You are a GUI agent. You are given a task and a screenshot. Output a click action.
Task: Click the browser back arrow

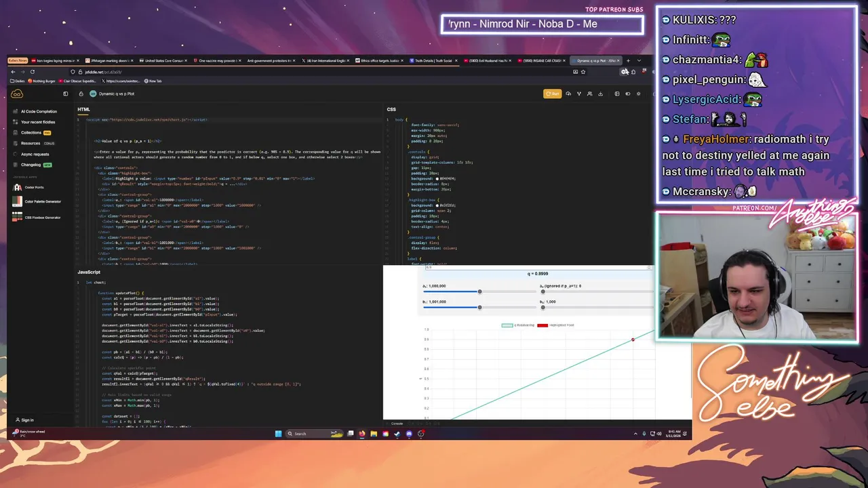(13, 72)
